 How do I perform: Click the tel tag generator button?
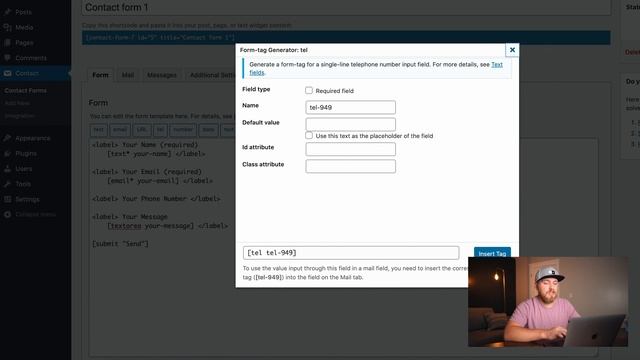point(160,130)
